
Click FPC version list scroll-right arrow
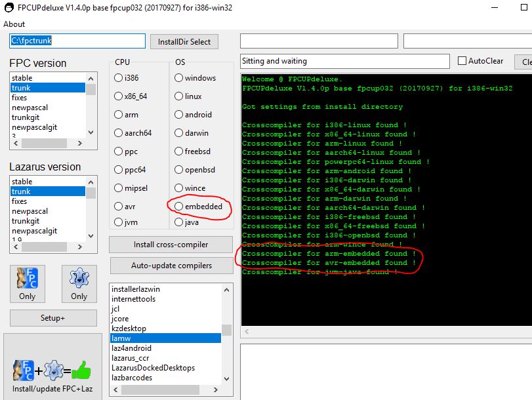pyautogui.click(x=80, y=143)
